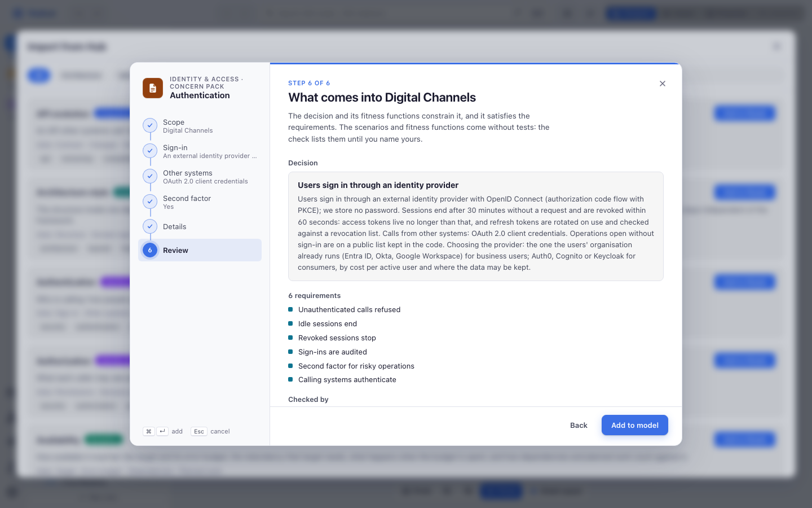Click the Other systems step title
812x508 pixels.
click(187, 173)
